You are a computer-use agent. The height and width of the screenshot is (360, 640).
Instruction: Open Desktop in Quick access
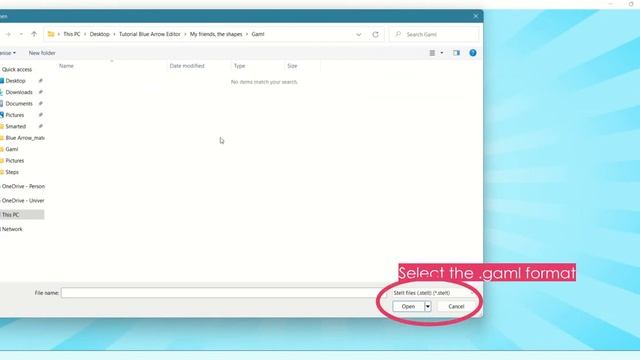16,81
